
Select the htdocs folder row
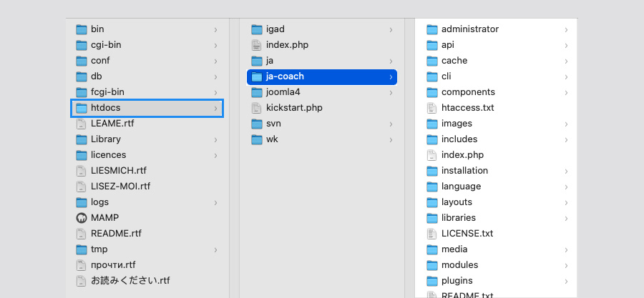(x=147, y=108)
